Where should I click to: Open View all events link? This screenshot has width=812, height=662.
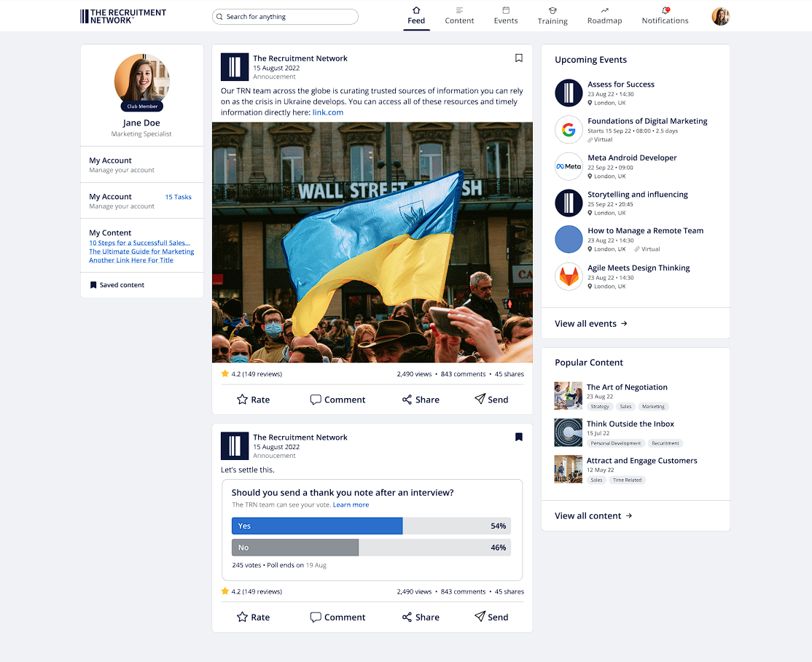point(591,323)
